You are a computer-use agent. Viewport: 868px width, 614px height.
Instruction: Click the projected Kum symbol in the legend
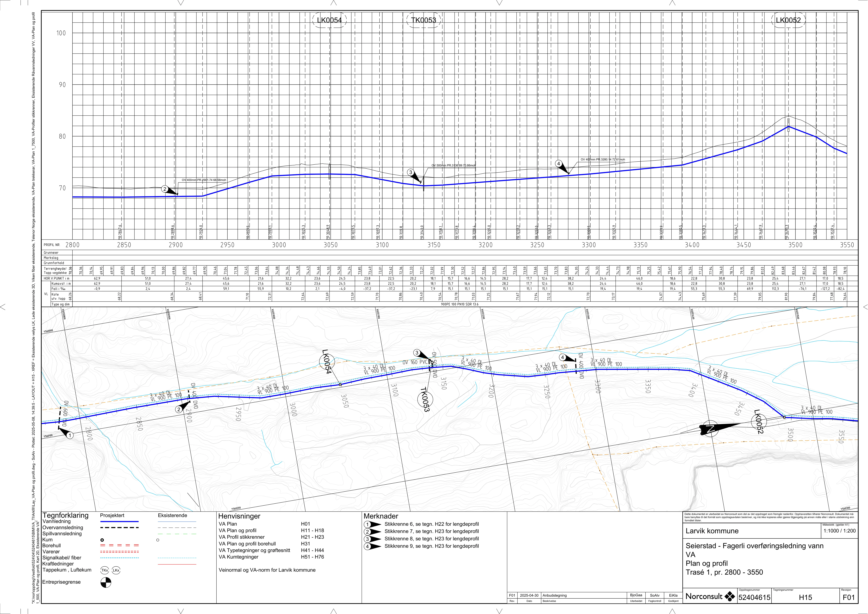coord(102,540)
